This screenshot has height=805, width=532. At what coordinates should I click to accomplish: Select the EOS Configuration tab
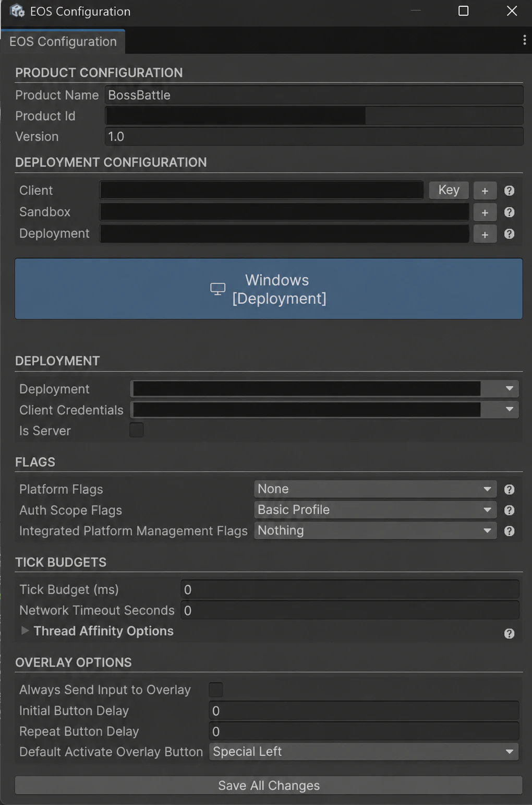(x=63, y=41)
